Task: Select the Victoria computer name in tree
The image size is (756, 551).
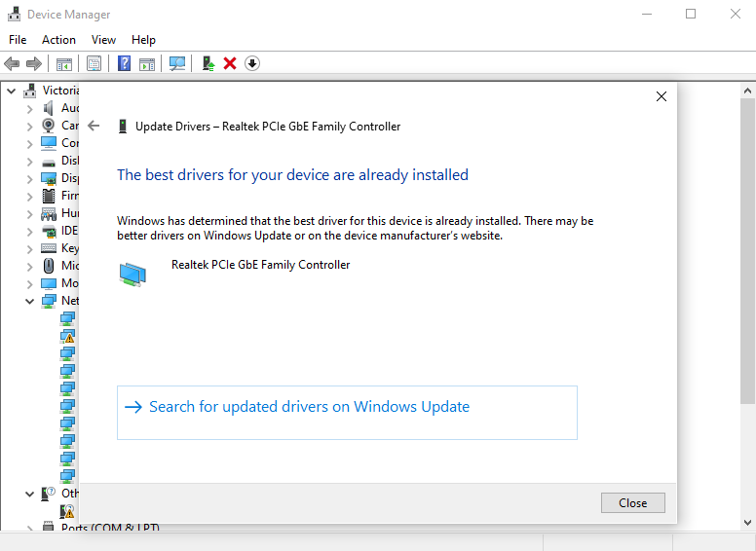Action: [x=60, y=91]
